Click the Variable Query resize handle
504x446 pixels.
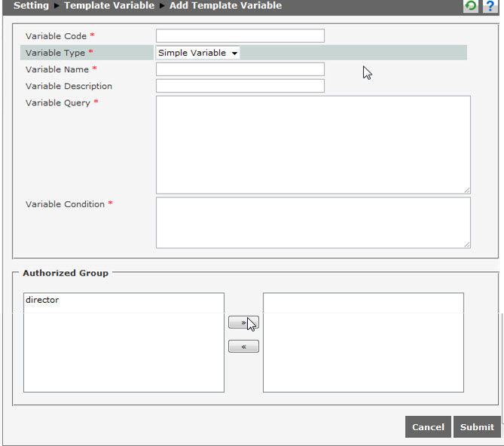[x=467, y=190]
